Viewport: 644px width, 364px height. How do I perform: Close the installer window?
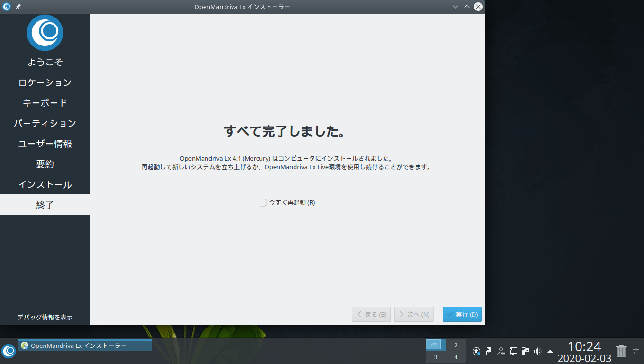(x=478, y=7)
